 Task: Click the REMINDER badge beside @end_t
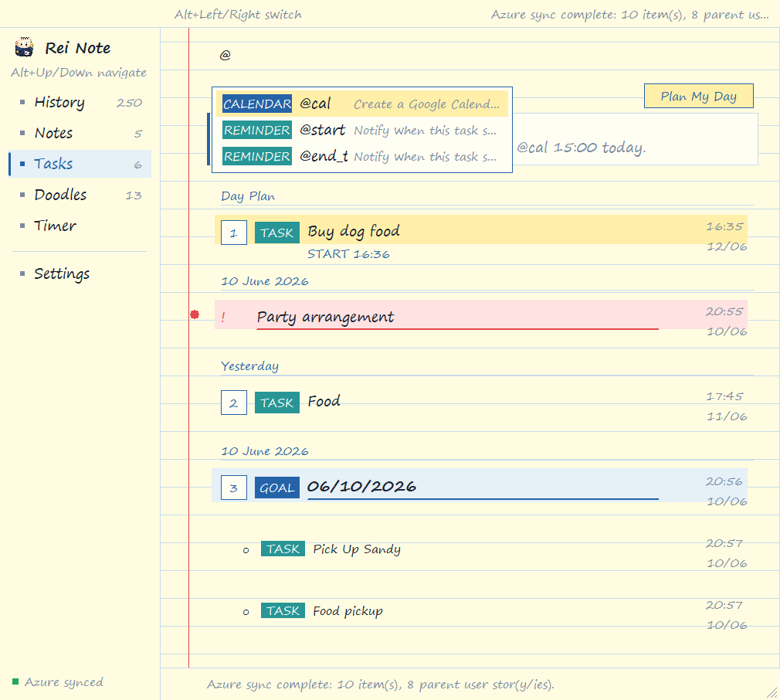coord(256,156)
